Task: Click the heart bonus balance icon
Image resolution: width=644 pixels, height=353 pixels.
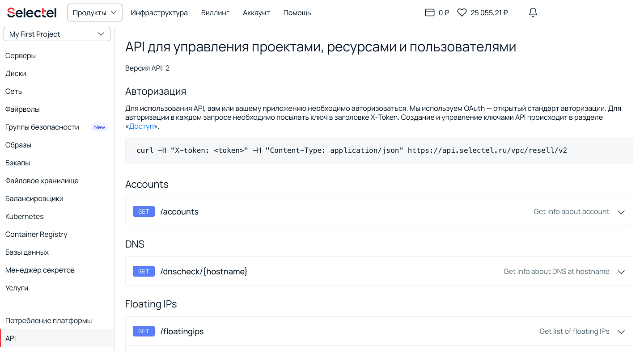Action: pos(462,13)
